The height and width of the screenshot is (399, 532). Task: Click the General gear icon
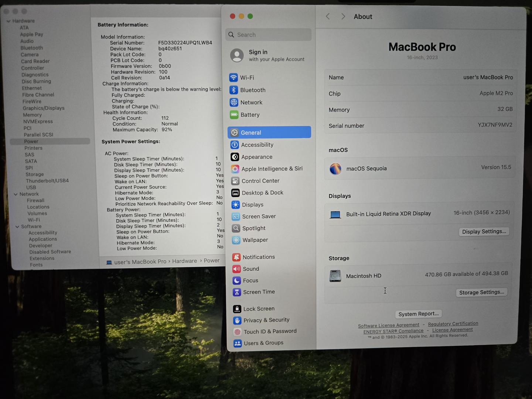235,133
